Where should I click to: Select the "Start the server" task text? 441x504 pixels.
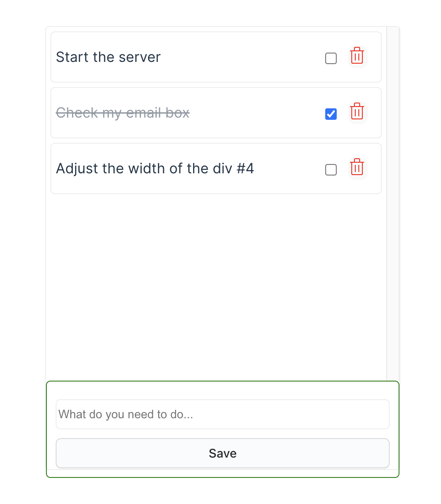point(108,57)
